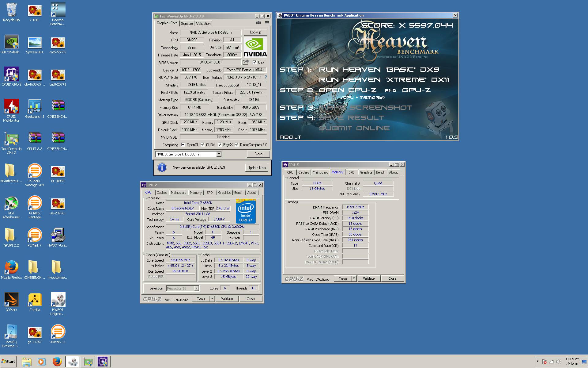Open Tools dropdown arrow in CPU-Z CPU window

pos(212,299)
